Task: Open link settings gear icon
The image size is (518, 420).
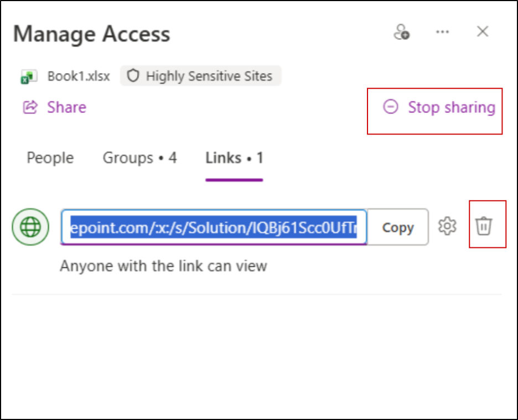Action: point(447,226)
